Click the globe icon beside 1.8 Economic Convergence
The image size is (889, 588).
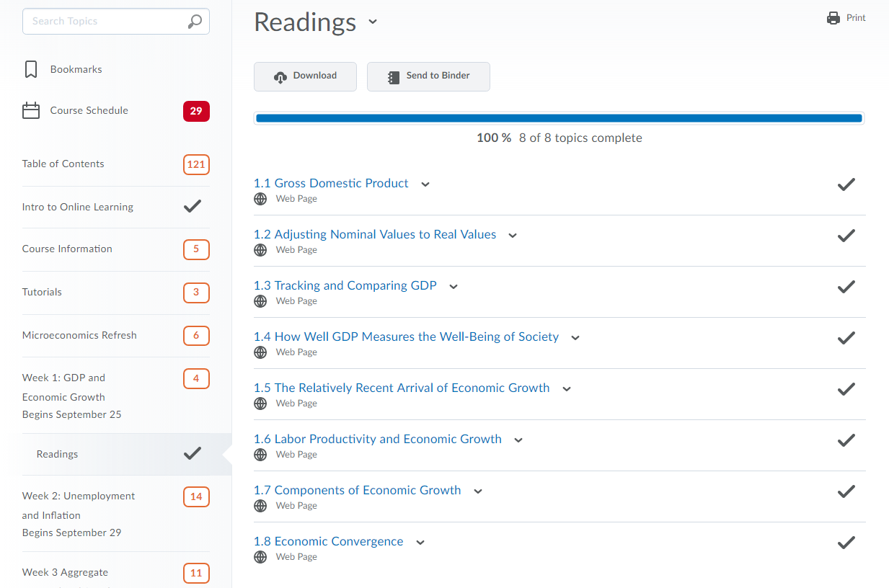tap(260, 556)
